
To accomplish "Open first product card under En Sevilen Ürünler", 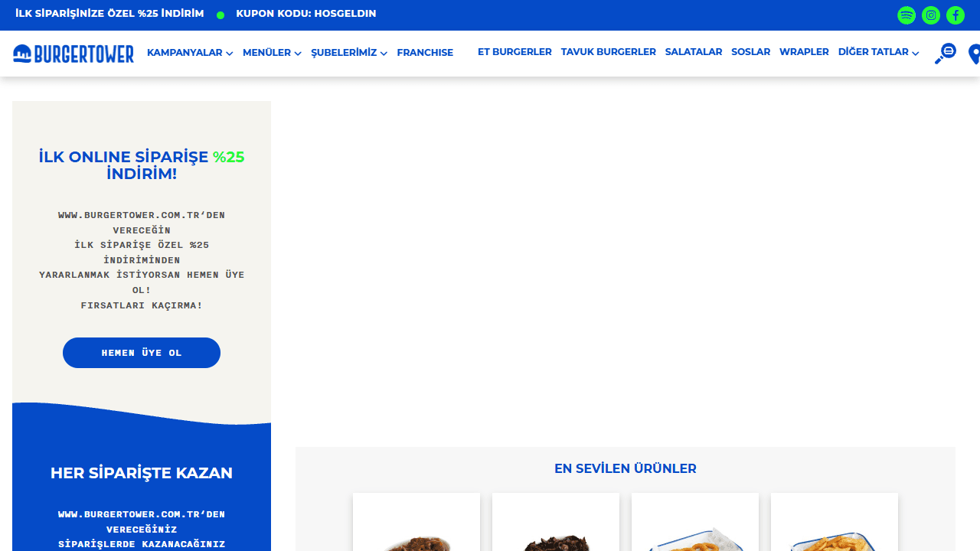I will 416,524.
